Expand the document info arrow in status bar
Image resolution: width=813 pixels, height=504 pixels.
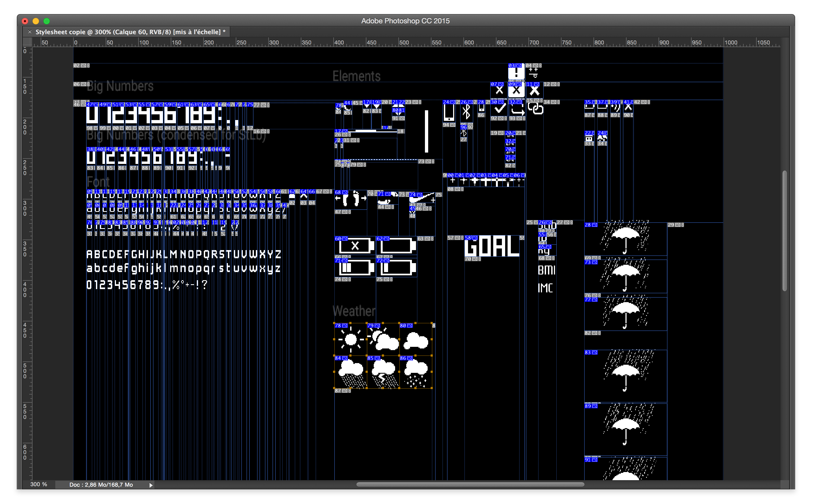pyautogui.click(x=151, y=485)
